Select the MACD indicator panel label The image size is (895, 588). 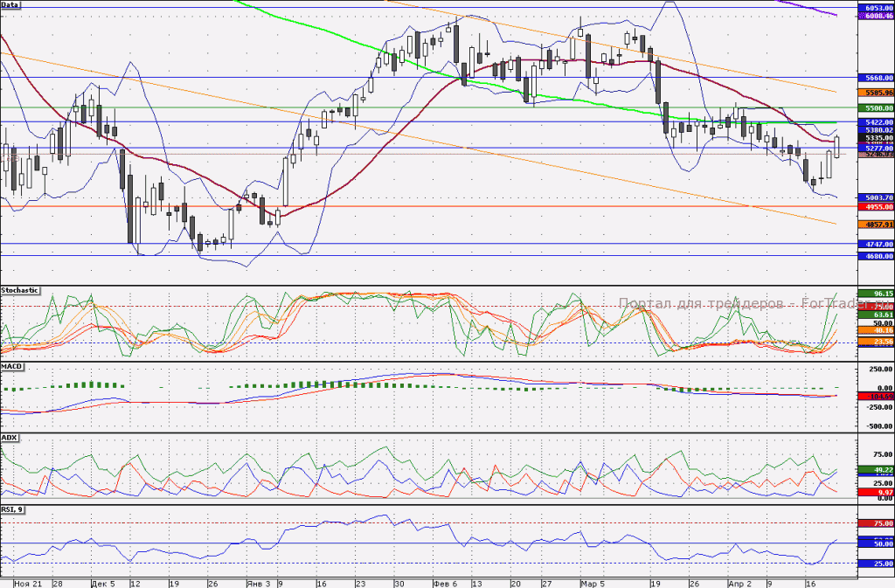click(x=12, y=367)
